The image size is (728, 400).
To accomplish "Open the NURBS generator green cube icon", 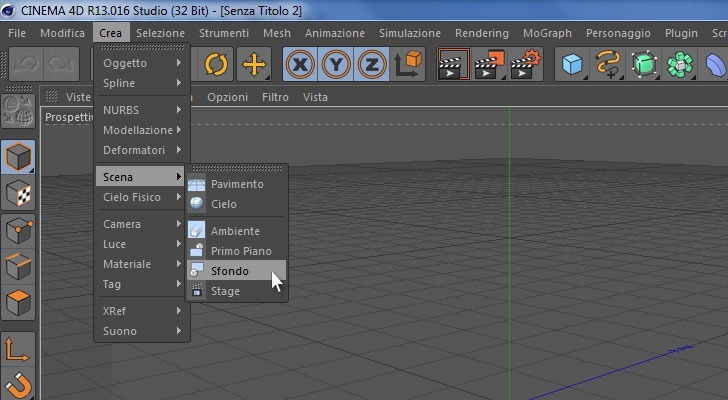I will pyautogui.click(x=644, y=64).
